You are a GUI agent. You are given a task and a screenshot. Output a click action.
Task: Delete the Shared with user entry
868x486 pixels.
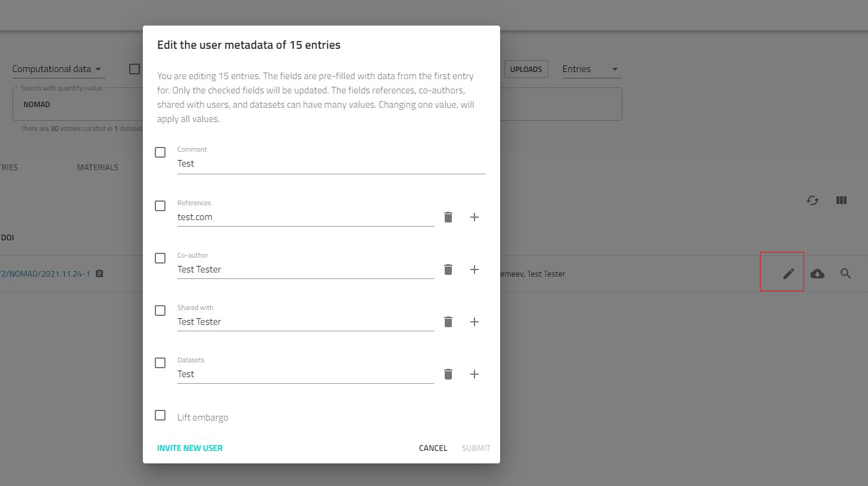pos(448,322)
